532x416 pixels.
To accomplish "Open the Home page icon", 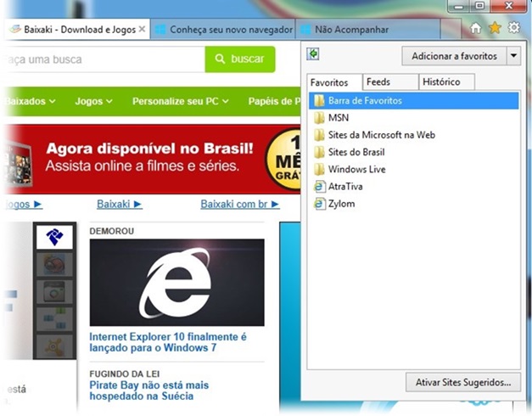I will [x=475, y=28].
